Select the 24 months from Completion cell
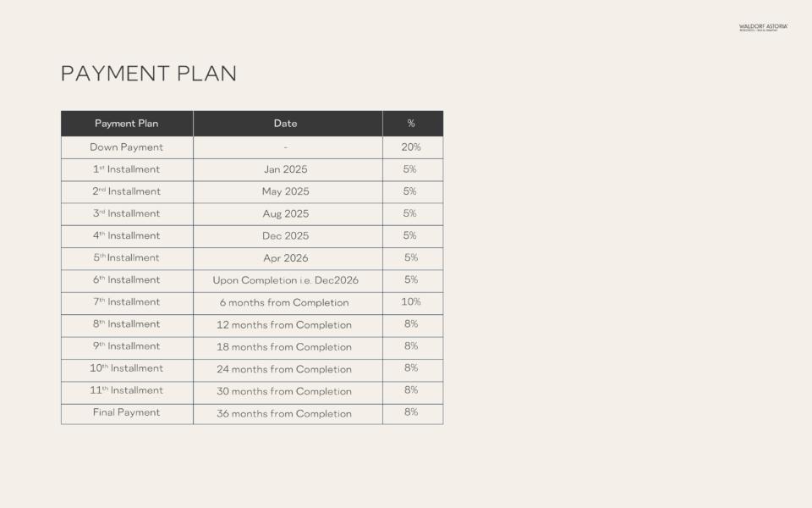The height and width of the screenshot is (508, 812). [284, 369]
